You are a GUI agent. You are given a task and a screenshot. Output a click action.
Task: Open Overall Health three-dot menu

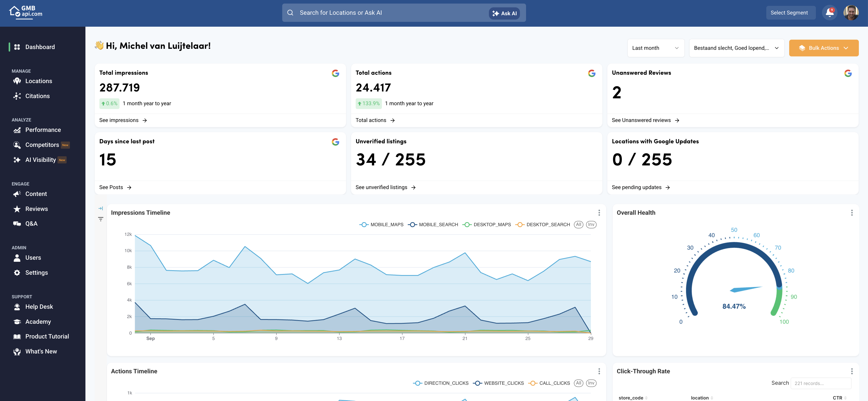(x=851, y=213)
